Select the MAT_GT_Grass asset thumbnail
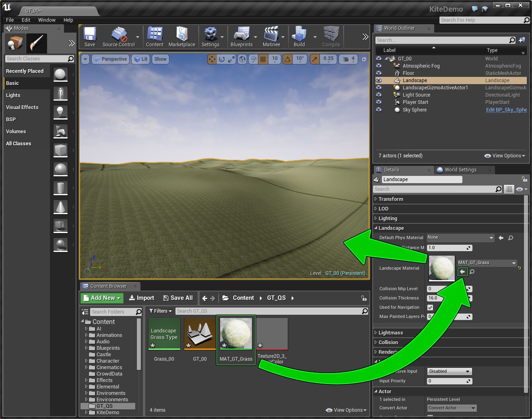 tap(236, 334)
